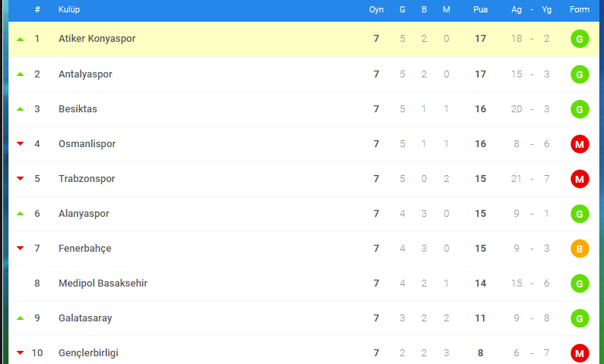Click red down arrow beside Osmanlispor
This screenshot has height=364, width=604.
click(20, 144)
